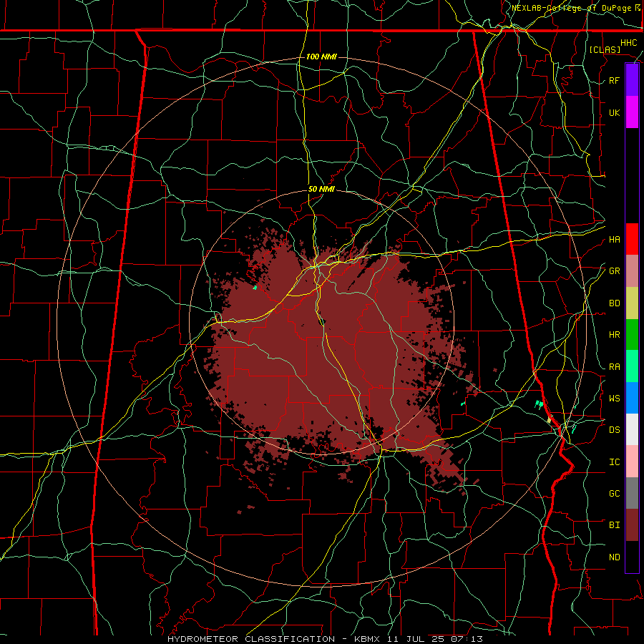This screenshot has width=644, height=644.
Task: Click the light green RA swatch
Action: point(632,366)
